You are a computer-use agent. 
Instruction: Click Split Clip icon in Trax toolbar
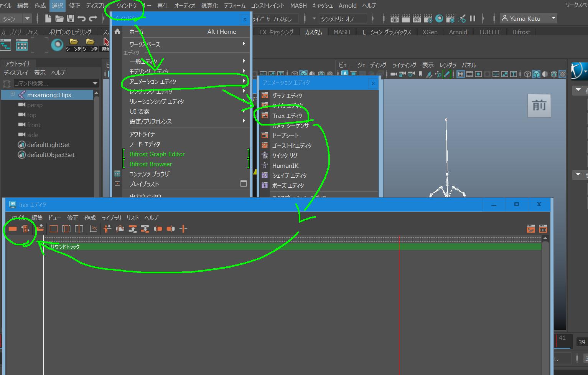point(183,229)
